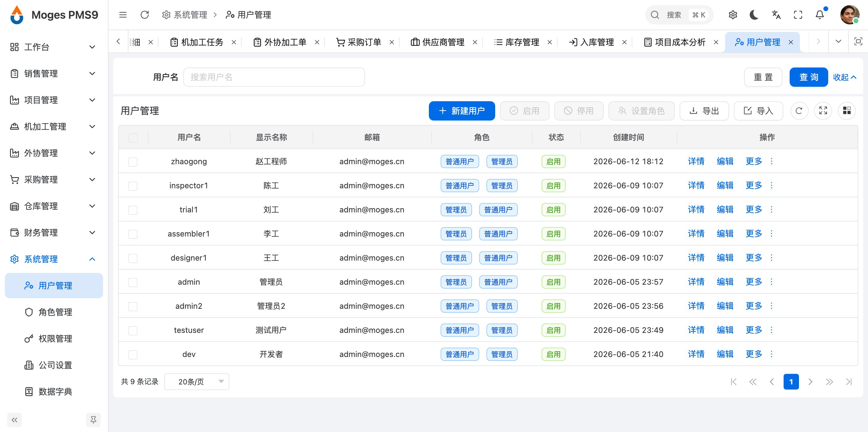Refresh the user table with reload icon

coord(799,111)
